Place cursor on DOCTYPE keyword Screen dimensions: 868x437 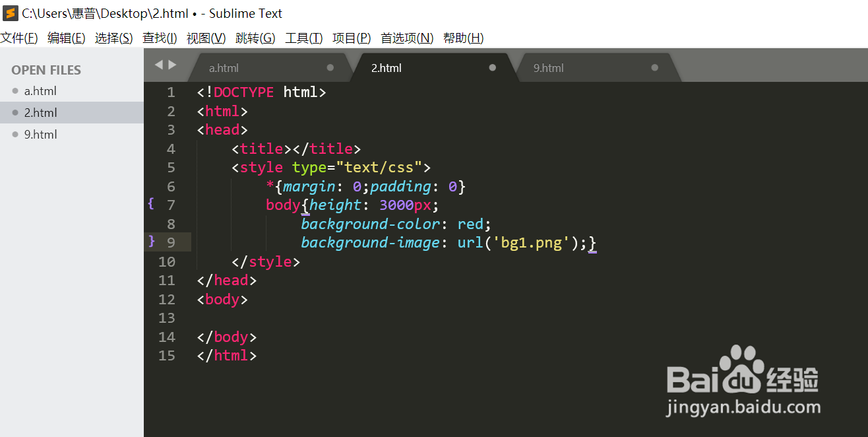pos(243,92)
